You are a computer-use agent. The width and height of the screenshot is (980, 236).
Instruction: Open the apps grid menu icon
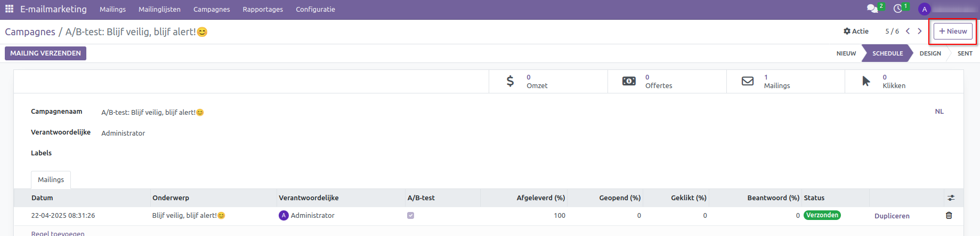tap(9, 9)
